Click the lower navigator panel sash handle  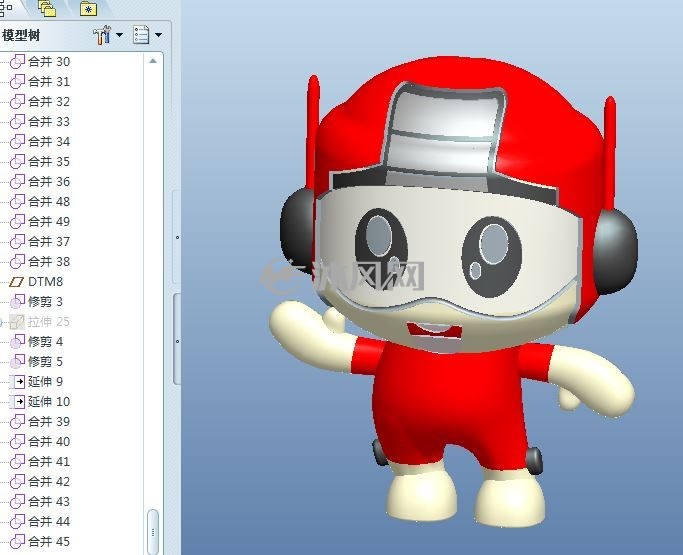177,341
